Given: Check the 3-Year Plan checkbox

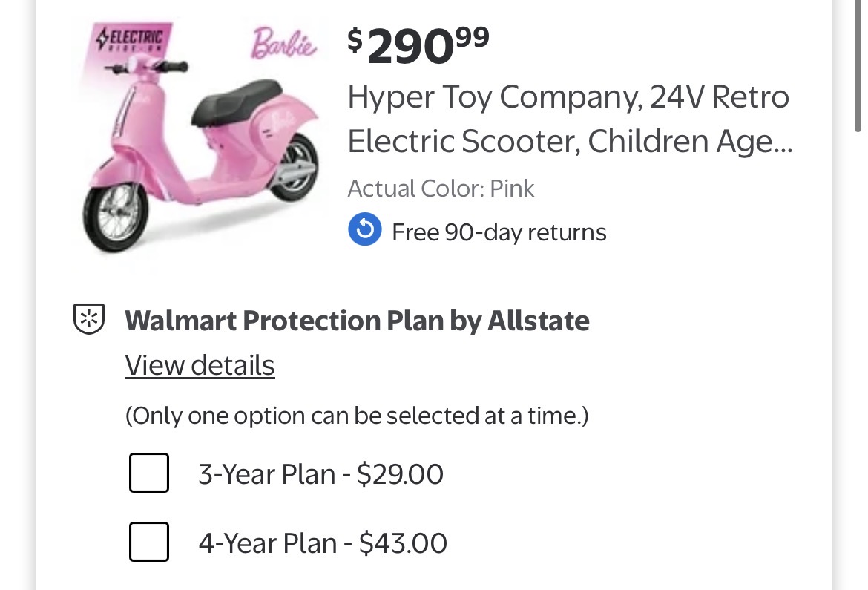Looking at the screenshot, I should [149, 473].
